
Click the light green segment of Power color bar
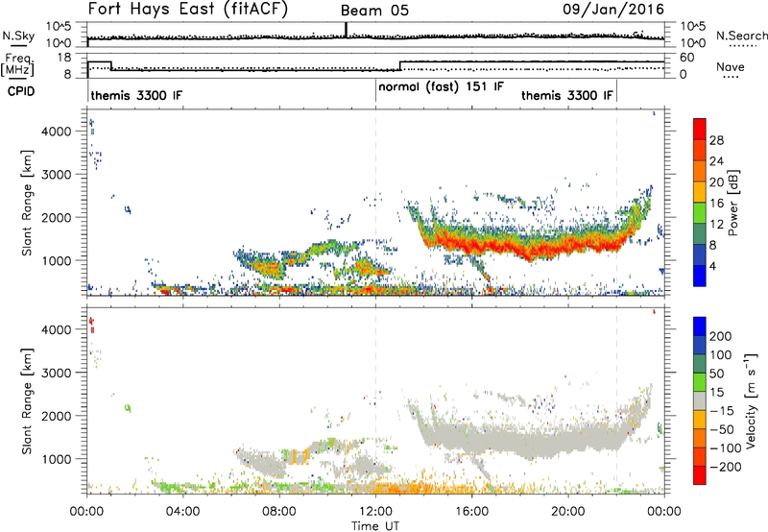(700, 213)
